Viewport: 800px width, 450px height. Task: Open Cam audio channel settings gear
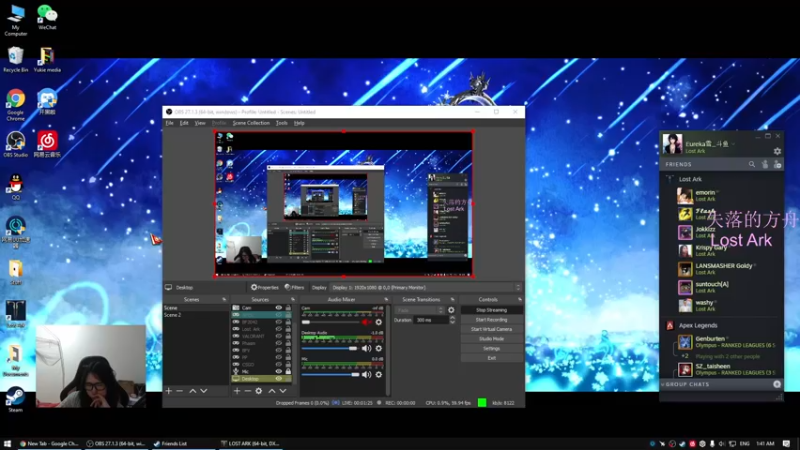pyautogui.click(x=379, y=322)
